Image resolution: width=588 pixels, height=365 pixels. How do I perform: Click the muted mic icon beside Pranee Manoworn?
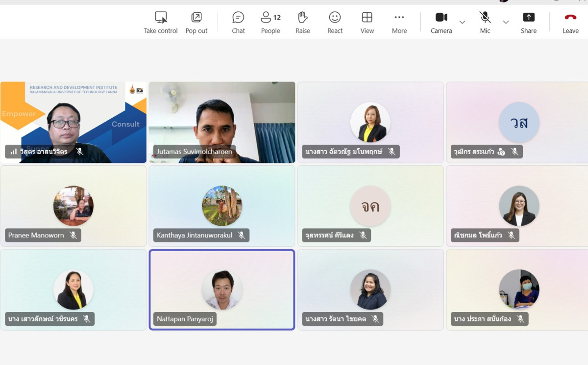(73, 235)
